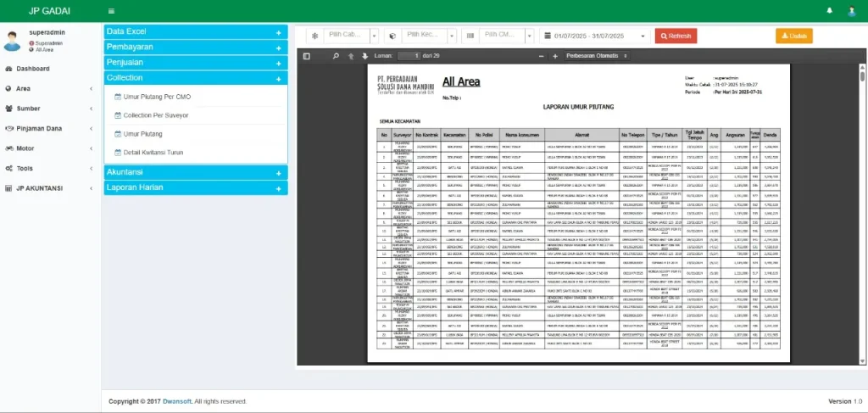The height and width of the screenshot is (413, 868).
Task: Click the Area globe icon
Action: click(x=8, y=88)
